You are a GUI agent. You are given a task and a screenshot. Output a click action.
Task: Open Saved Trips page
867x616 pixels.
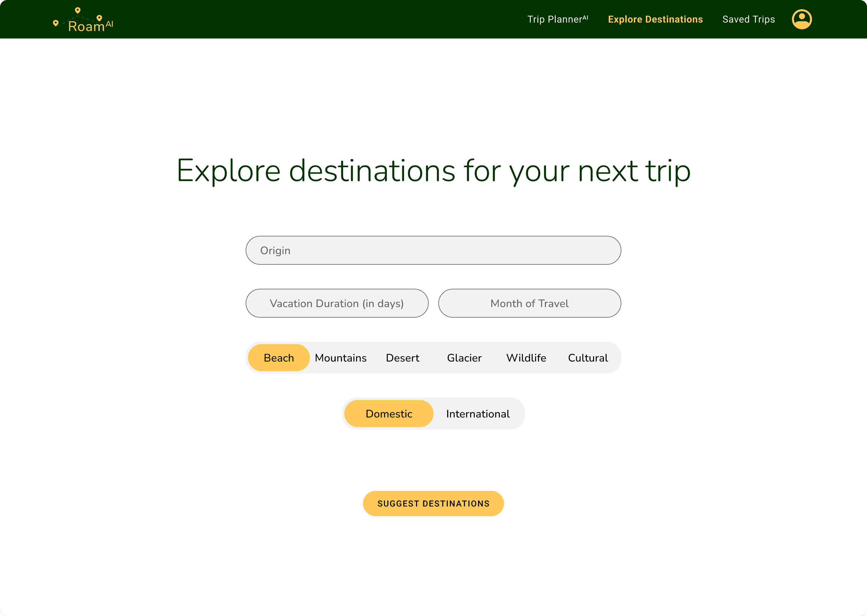748,19
